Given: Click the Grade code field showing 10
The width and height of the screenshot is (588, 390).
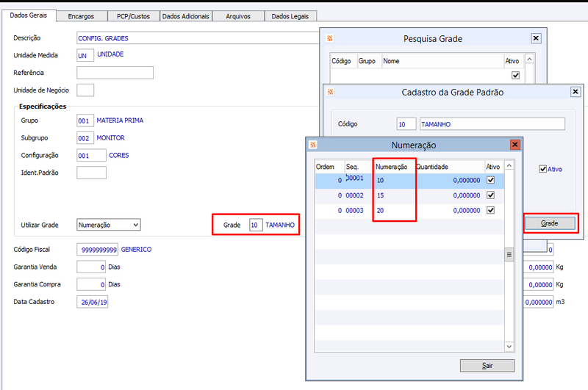Looking at the screenshot, I should pos(256,225).
